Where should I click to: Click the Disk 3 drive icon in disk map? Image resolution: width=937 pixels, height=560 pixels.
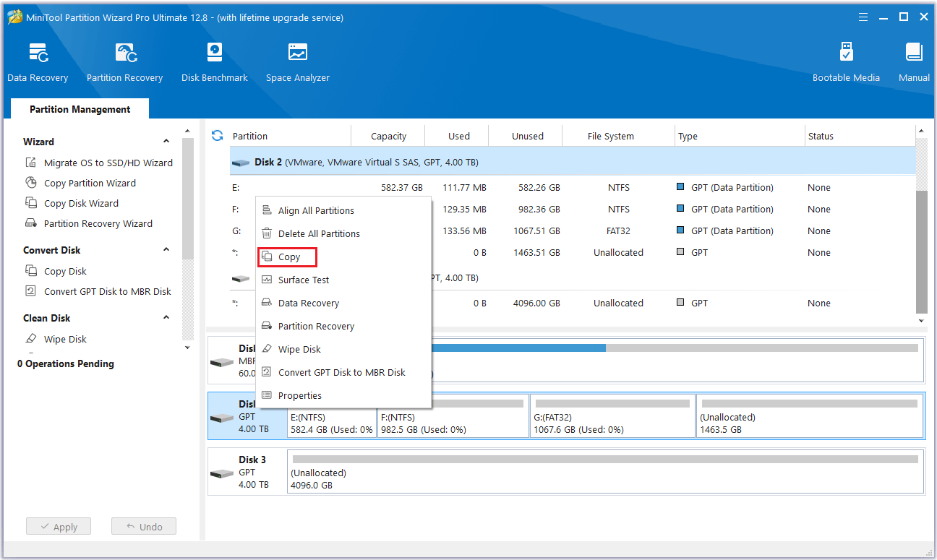tap(222, 473)
